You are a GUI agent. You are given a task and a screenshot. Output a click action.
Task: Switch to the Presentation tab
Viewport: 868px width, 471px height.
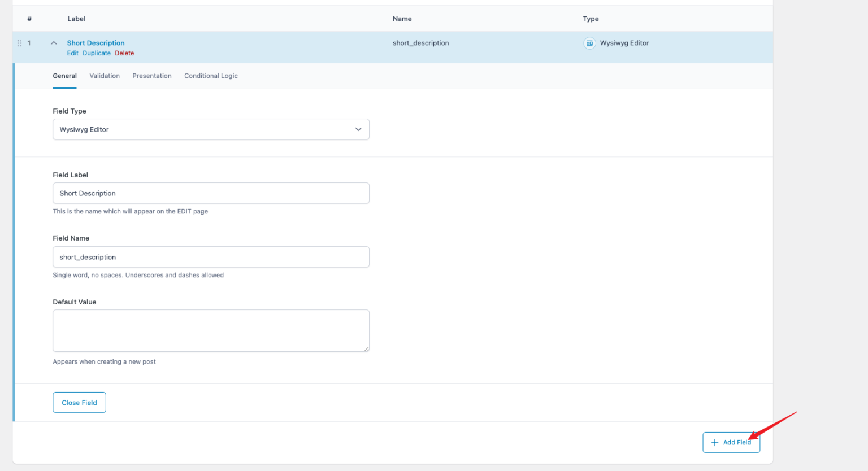tap(152, 76)
